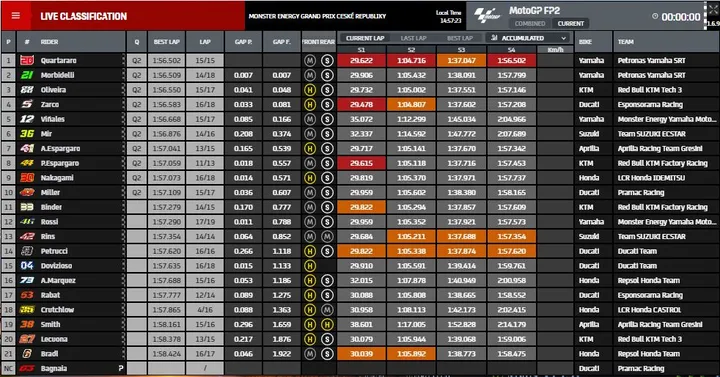The image size is (720, 377).
Task: Click Viñales' number 12 badge
Action: 27,119
